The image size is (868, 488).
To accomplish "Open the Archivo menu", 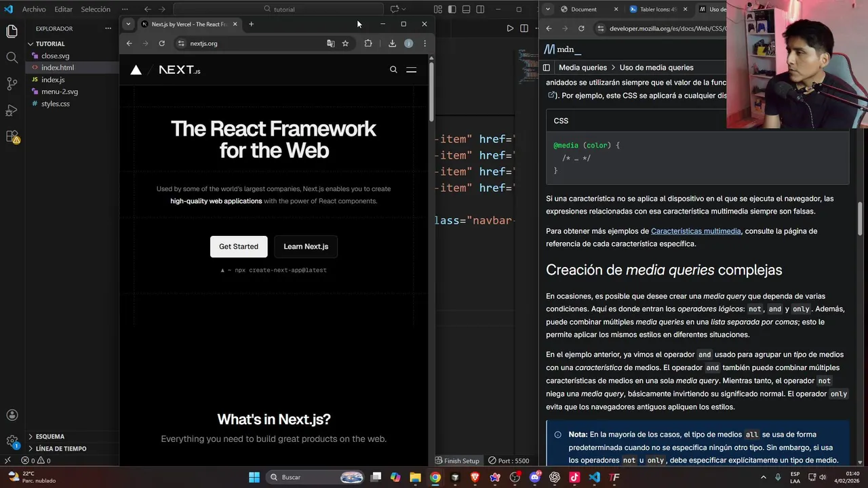I will (34, 9).
